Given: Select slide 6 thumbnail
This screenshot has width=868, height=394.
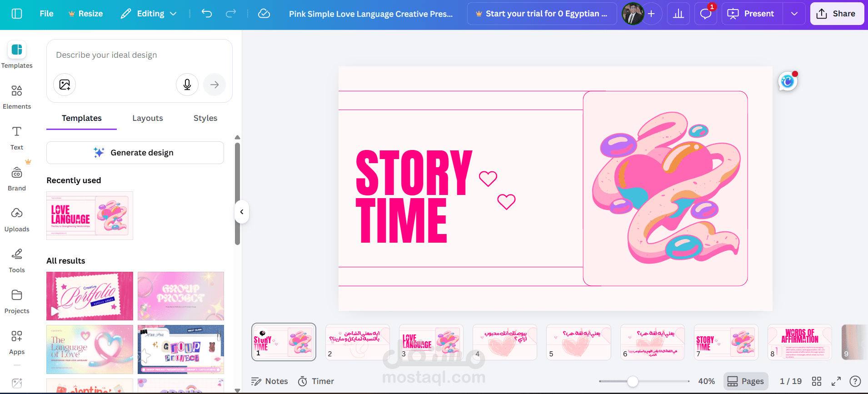Looking at the screenshot, I should (x=653, y=342).
